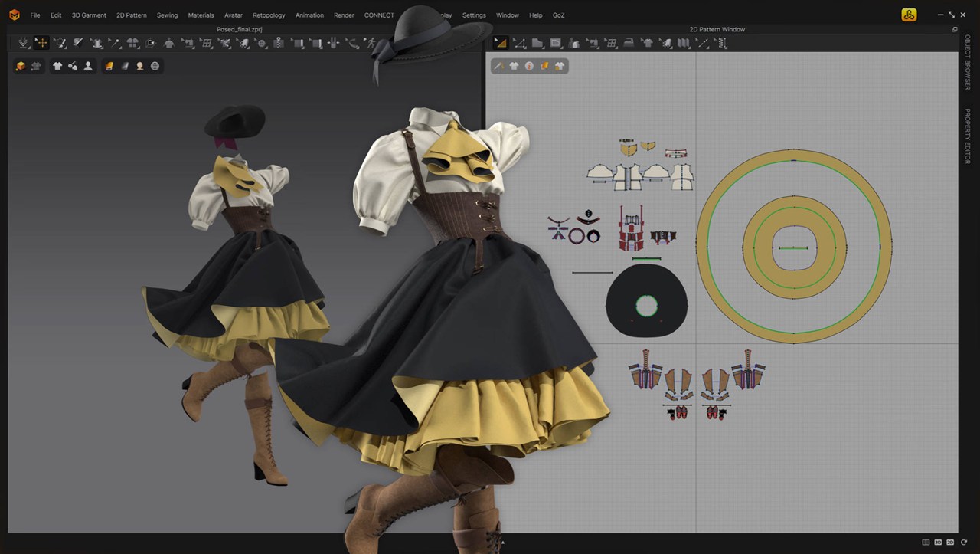Switch to 3D-only window layout
This screenshot has width=980, height=554.
(938, 543)
